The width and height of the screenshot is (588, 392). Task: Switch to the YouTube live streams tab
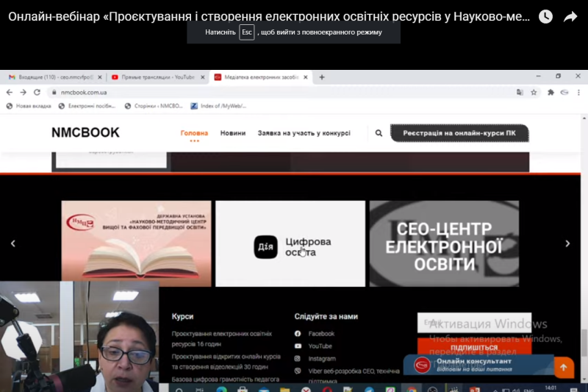(157, 77)
